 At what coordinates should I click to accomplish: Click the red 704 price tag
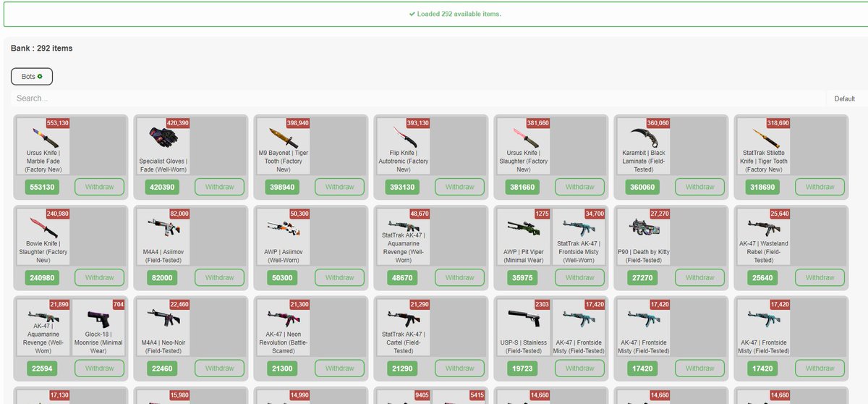119,304
